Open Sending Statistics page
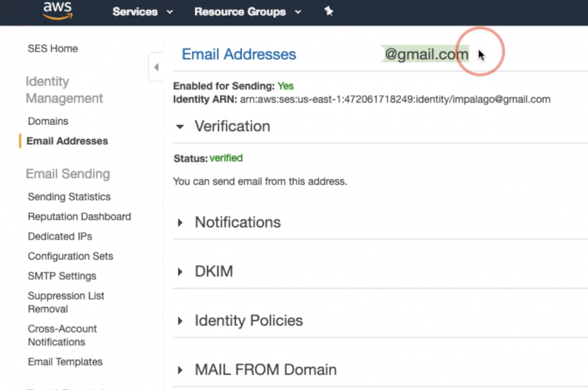 [x=69, y=197]
